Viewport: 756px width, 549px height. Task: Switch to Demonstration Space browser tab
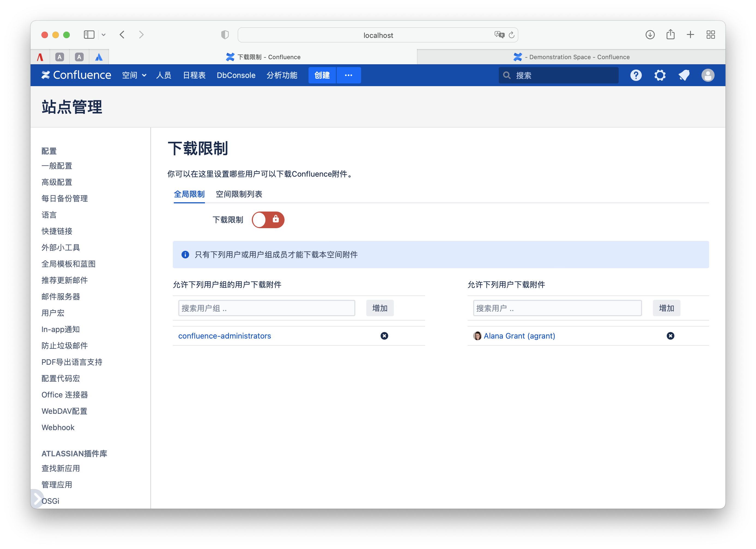tap(571, 57)
